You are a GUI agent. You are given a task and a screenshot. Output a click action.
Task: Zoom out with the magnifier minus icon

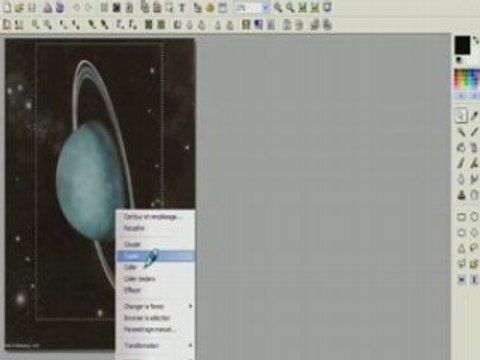(x=290, y=8)
